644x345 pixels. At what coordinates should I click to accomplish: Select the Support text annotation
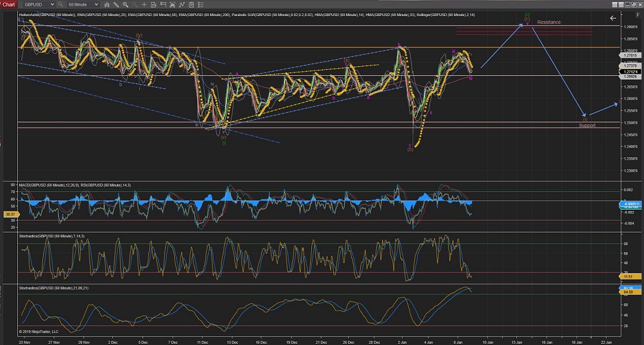587,126
